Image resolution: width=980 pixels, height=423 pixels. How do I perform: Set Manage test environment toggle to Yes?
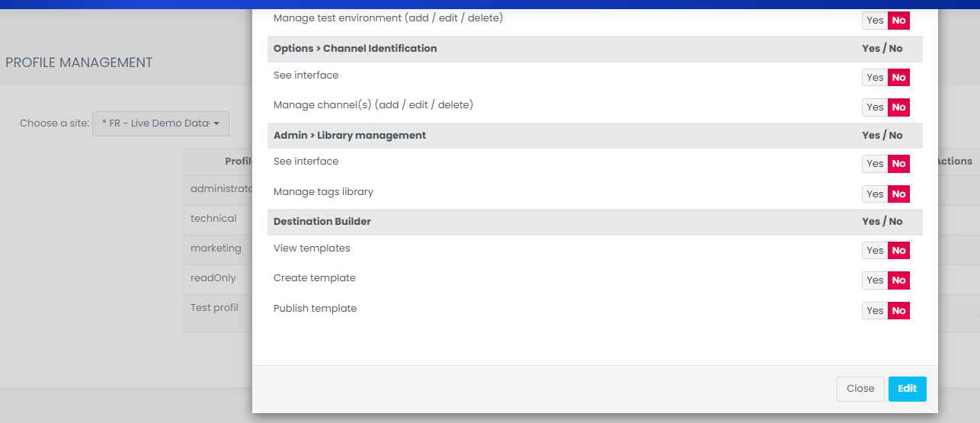(x=875, y=21)
